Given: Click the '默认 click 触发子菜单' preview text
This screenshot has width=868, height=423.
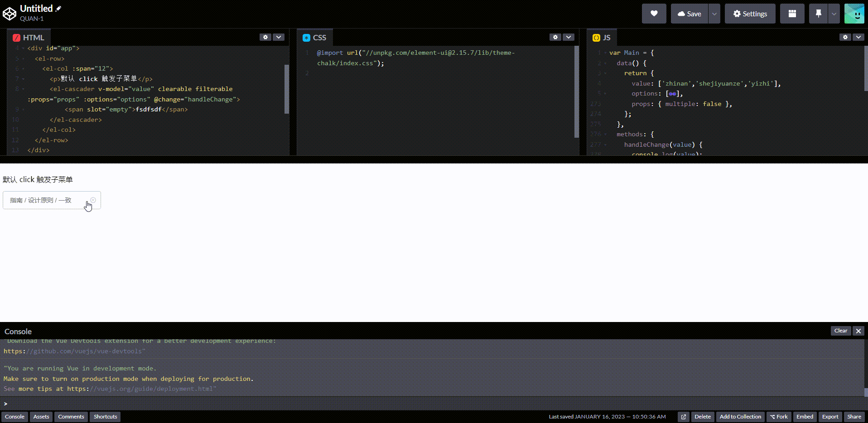Looking at the screenshot, I should [38, 180].
